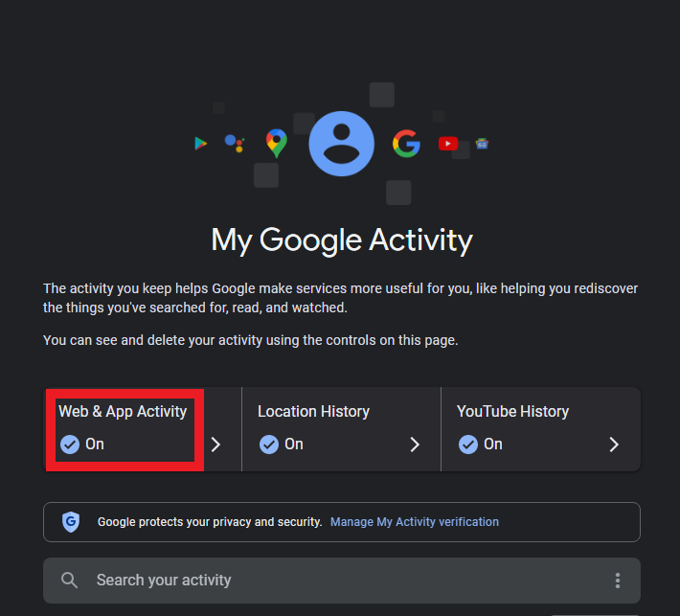
Task: Expand Web & App Activity chevron
Action: point(215,445)
